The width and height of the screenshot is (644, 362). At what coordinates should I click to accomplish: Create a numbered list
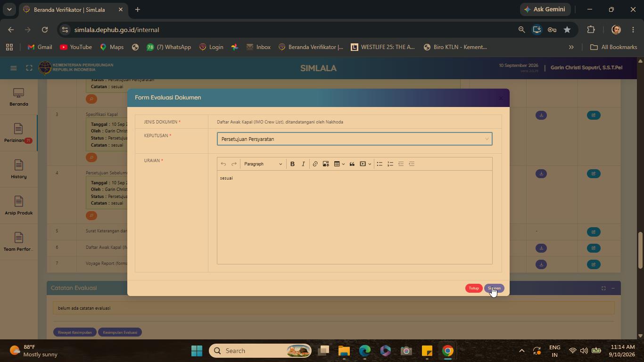[390, 164]
